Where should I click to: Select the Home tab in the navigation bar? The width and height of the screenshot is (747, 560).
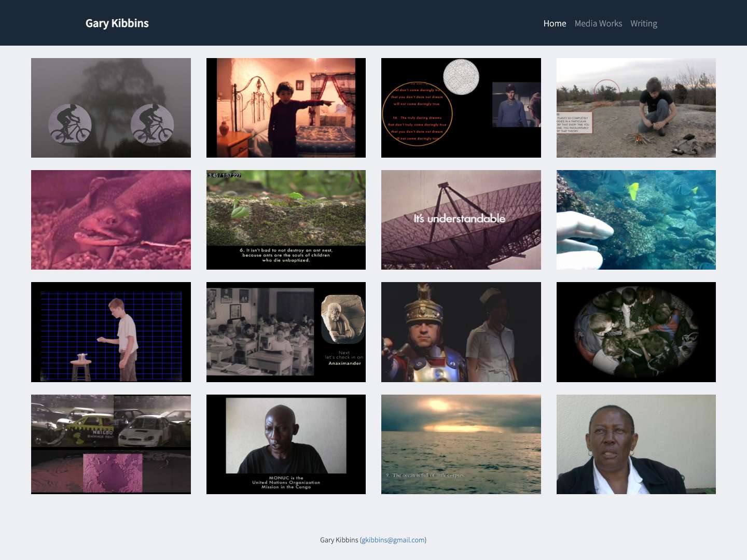point(555,23)
